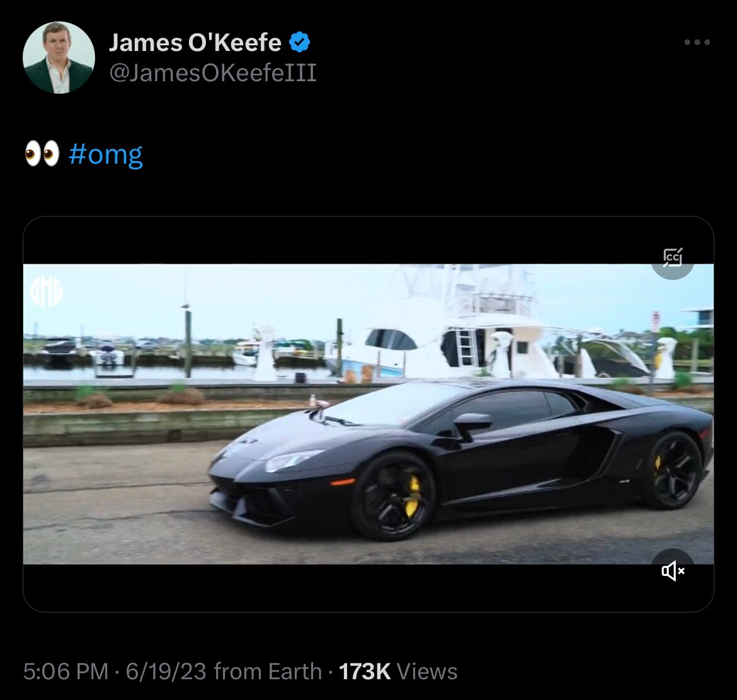Click the OMG watermark logo in the video

tap(45, 290)
